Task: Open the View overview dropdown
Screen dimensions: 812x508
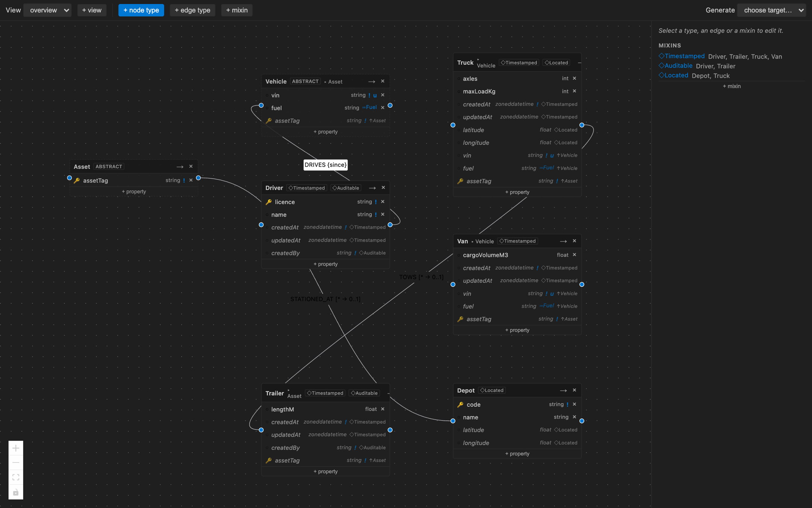Action: pos(47,10)
